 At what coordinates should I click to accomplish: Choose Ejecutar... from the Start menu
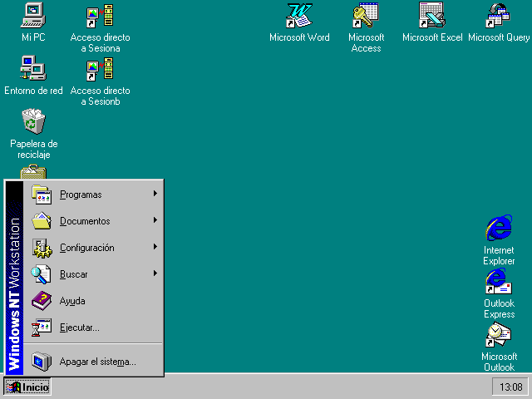point(94,328)
